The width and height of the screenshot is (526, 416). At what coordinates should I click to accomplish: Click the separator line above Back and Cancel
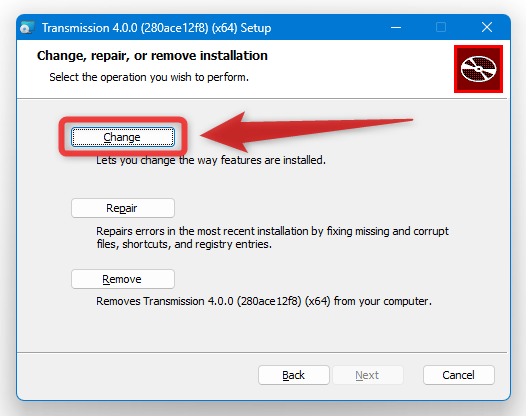pos(262,353)
